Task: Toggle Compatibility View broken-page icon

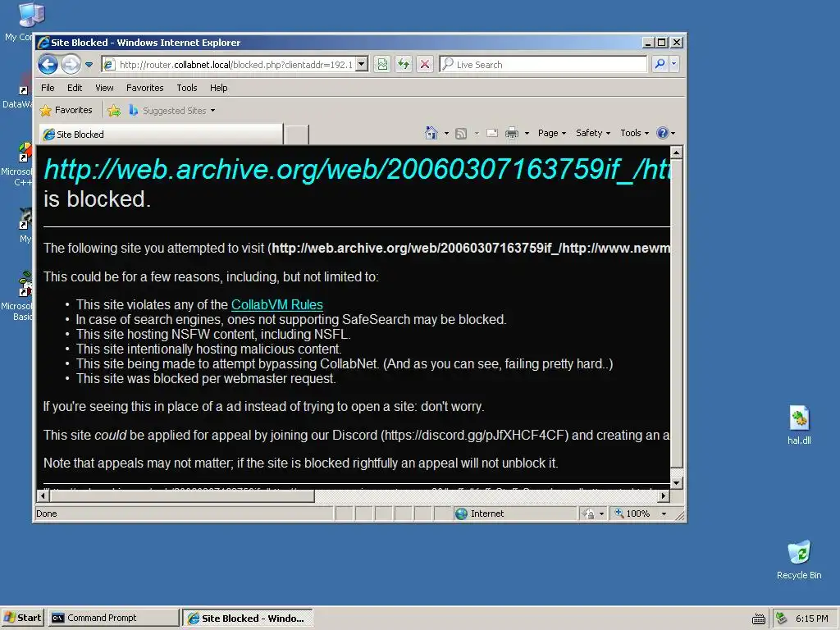Action: click(382, 65)
